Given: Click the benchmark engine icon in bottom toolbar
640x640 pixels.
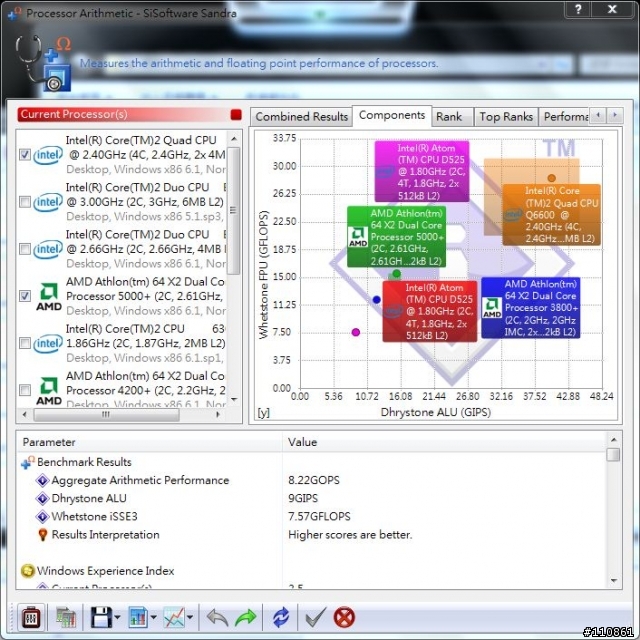Looking at the screenshot, I should point(31,617).
